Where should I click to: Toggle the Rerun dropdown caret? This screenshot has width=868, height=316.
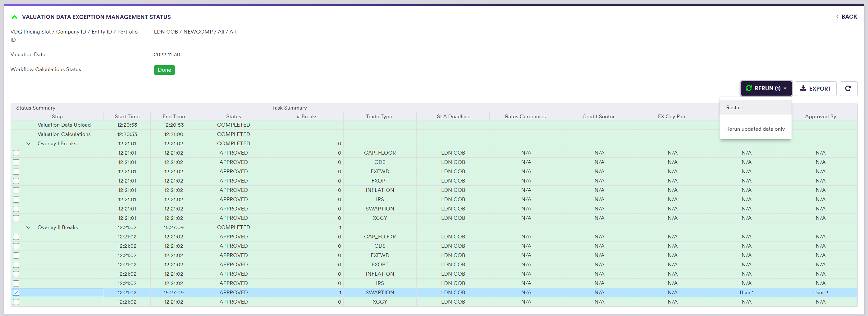785,88
